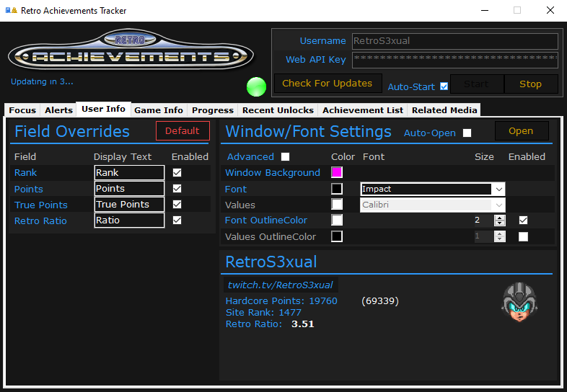The height and width of the screenshot is (392, 567).
Task: Click the Start button
Action: (x=477, y=84)
